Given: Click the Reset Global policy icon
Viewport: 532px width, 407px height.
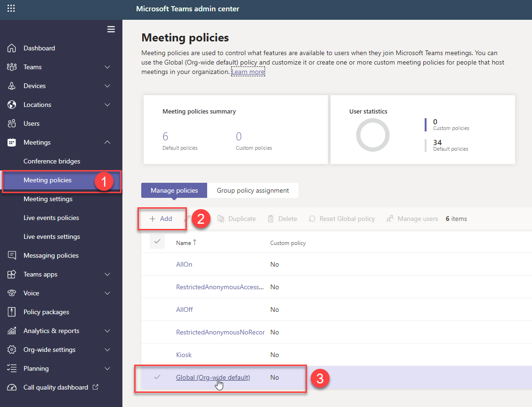Looking at the screenshot, I should point(342,218).
